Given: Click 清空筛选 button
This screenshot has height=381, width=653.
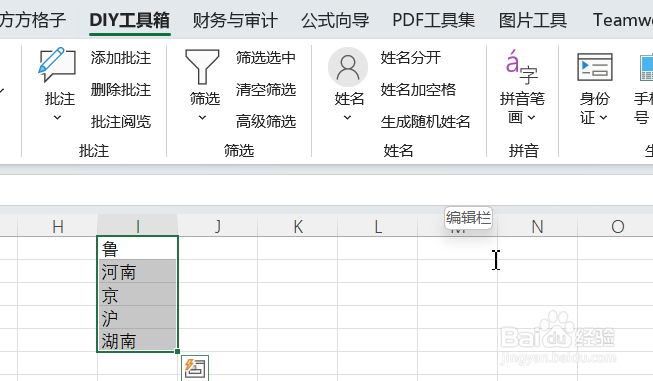Looking at the screenshot, I should (266, 90).
